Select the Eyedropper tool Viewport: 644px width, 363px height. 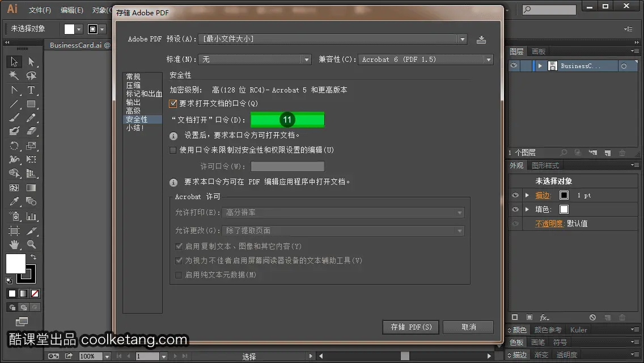[14, 201]
